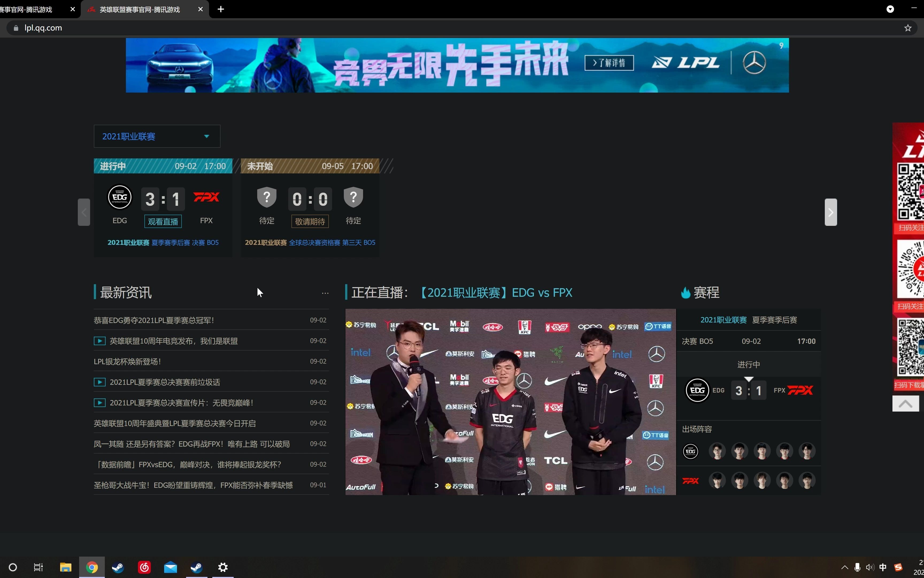Click the EDG team logo in match card
Viewport: 924px width, 578px height.
120,198
